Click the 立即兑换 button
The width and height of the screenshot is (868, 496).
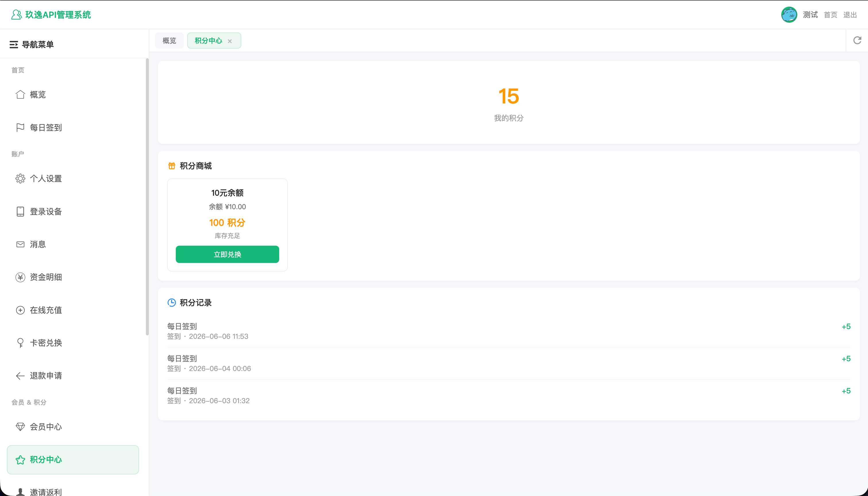point(227,254)
